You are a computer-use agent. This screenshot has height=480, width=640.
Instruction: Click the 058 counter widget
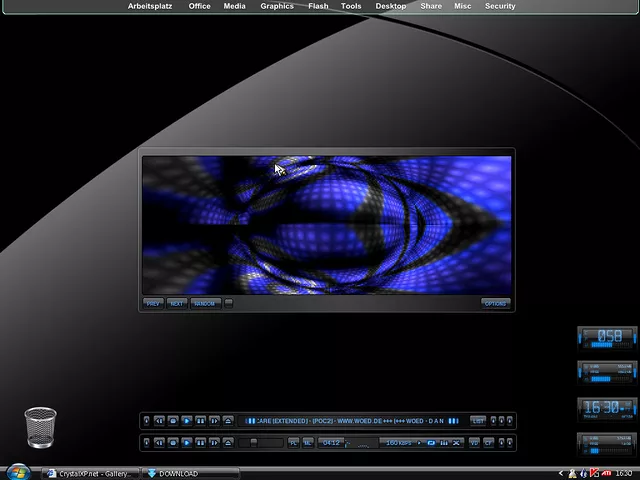607,337
